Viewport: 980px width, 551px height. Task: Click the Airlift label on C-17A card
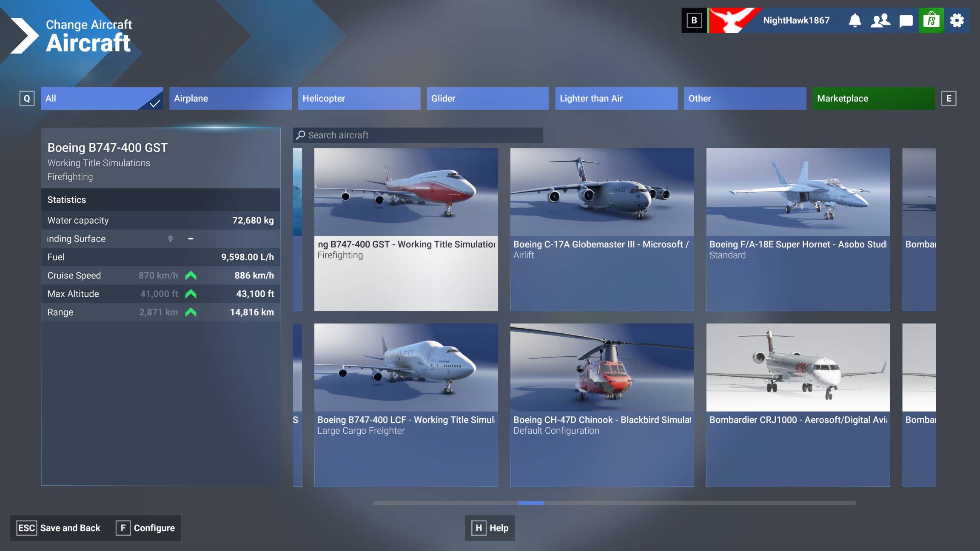pyautogui.click(x=524, y=255)
